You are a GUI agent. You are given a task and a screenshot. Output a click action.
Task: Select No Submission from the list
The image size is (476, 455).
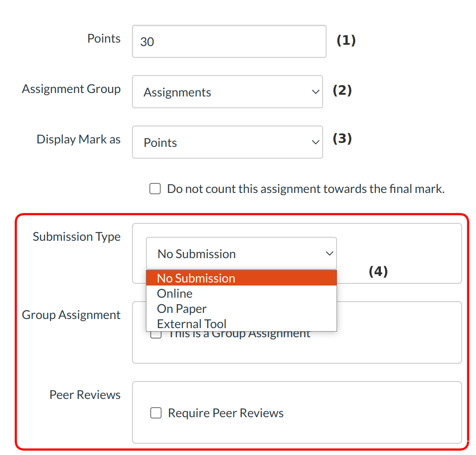241,278
